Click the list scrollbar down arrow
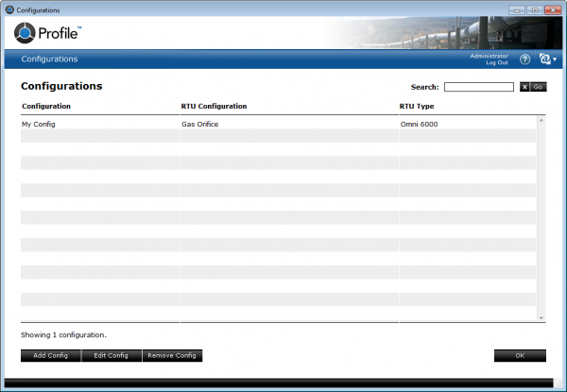Screen dimensions: 567x392 [x=541, y=317]
